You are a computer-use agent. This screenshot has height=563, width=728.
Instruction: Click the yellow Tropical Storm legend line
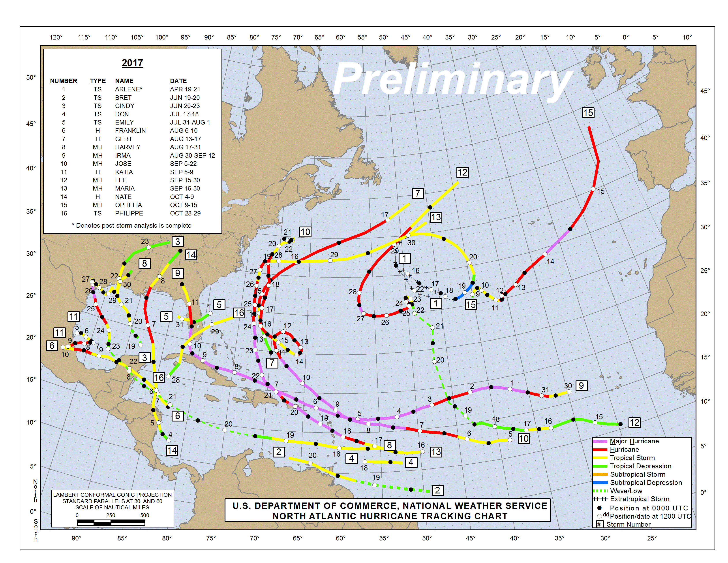600,458
